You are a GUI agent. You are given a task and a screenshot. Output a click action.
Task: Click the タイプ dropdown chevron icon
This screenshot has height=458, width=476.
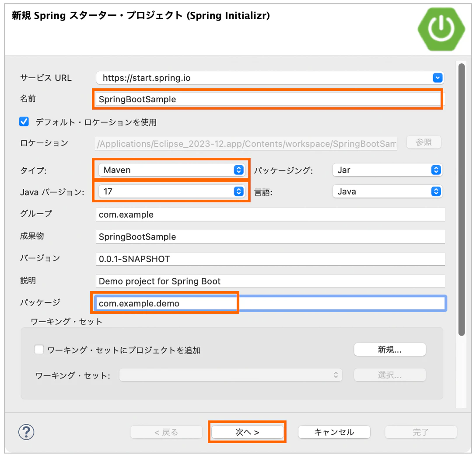tap(238, 170)
